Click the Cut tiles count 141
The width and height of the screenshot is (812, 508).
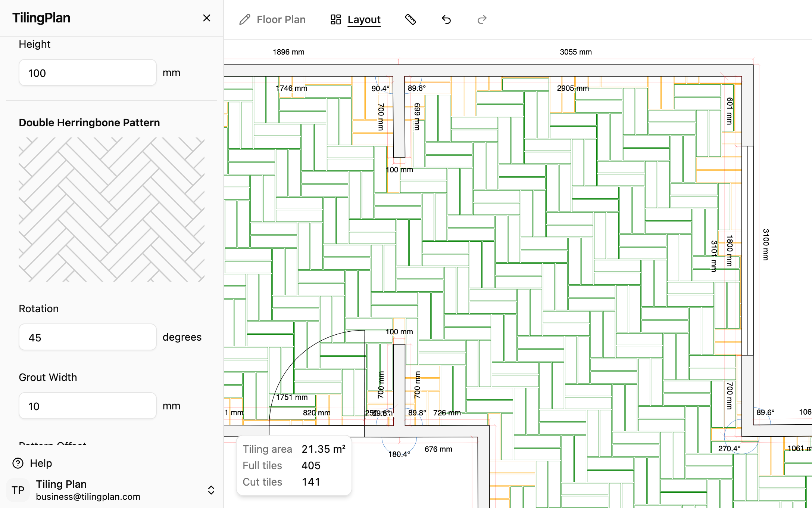click(x=311, y=482)
